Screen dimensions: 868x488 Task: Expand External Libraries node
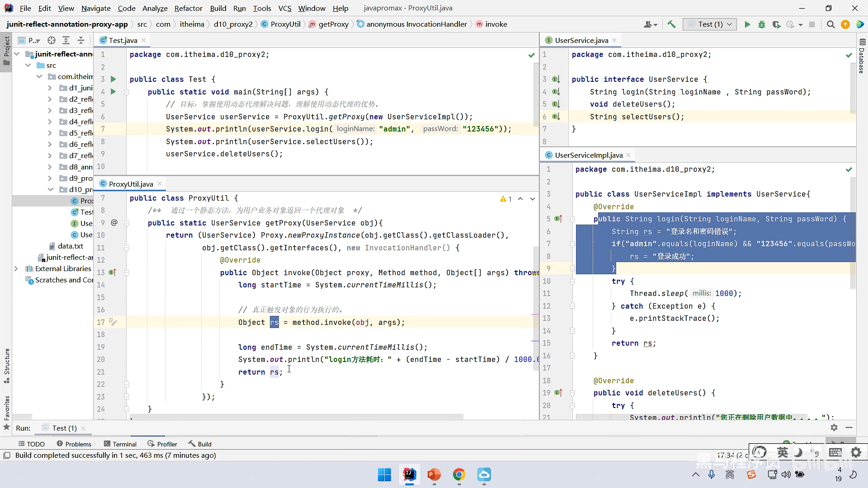(16, 268)
